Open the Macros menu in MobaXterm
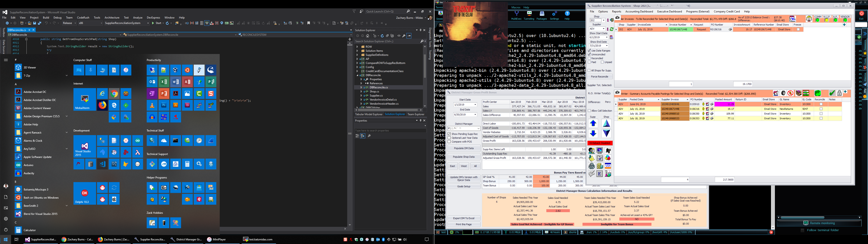This screenshot has width=868, height=244. (x=516, y=7)
